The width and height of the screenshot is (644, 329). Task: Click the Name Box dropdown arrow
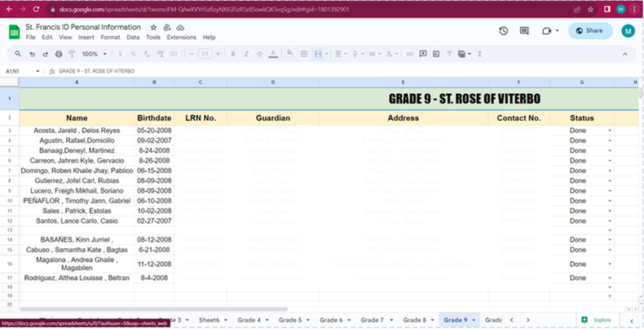coord(37,71)
